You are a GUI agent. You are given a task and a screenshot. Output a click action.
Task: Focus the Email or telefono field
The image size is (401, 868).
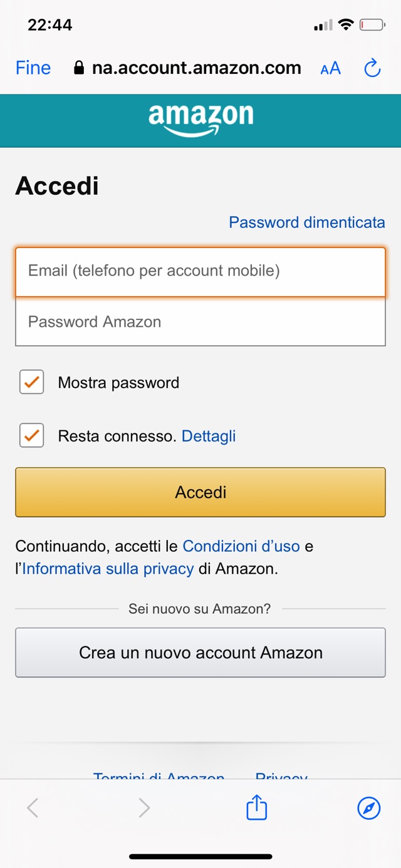click(200, 271)
